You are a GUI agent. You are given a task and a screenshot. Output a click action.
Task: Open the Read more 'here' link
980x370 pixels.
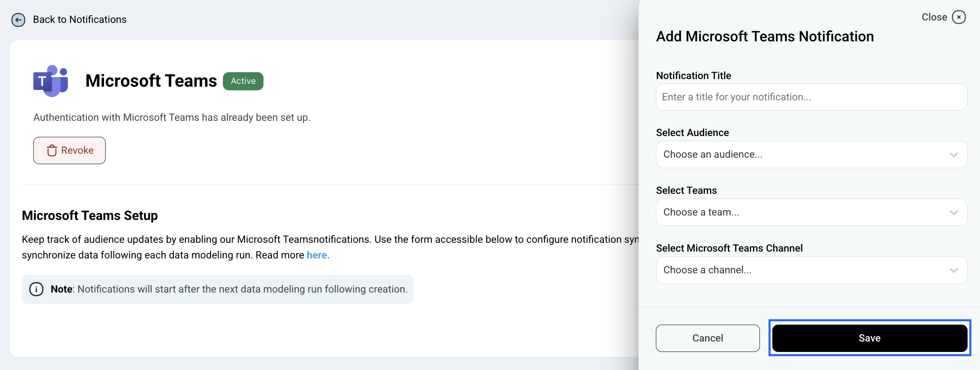318,255
